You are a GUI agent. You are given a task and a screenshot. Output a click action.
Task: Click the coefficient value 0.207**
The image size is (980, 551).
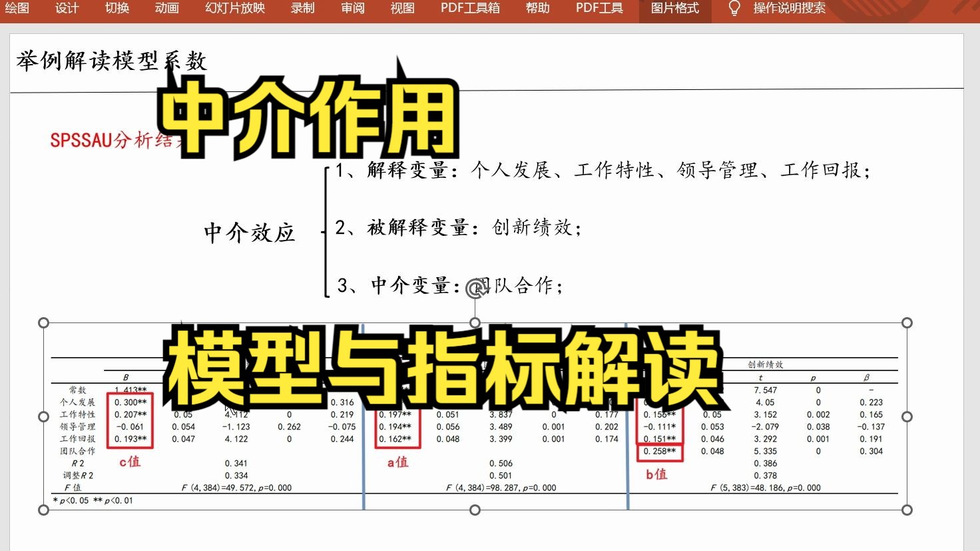tap(130, 414)
